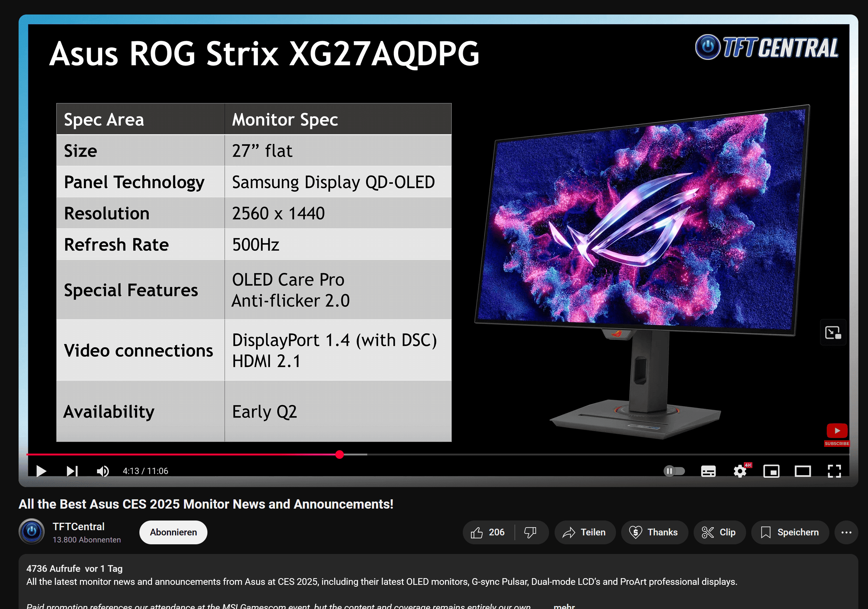Click the red Subscribe watermark in video
The image size is (868, 609).
point(837,435)
